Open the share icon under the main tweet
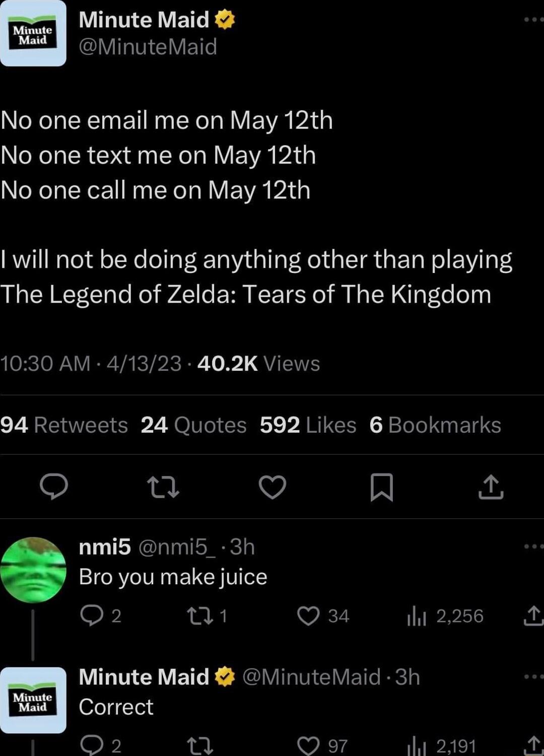This screenshot has height=756, width=544. pyautogui.click(x=490, y=487)
